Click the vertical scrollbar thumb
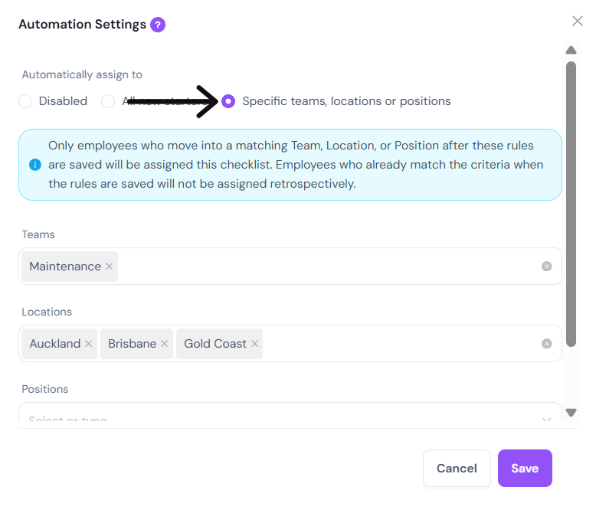The image size is (595, 508). pyautogui.click(x=571, y=204)
